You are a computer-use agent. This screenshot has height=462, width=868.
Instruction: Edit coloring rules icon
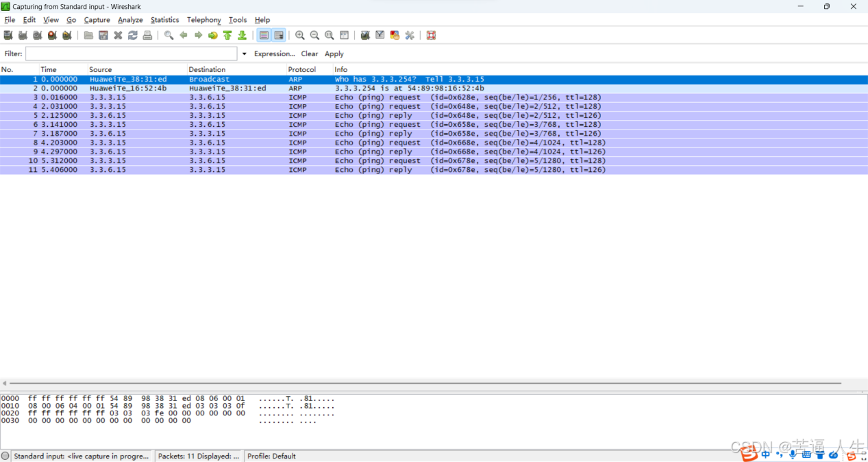tap(395, 35)
